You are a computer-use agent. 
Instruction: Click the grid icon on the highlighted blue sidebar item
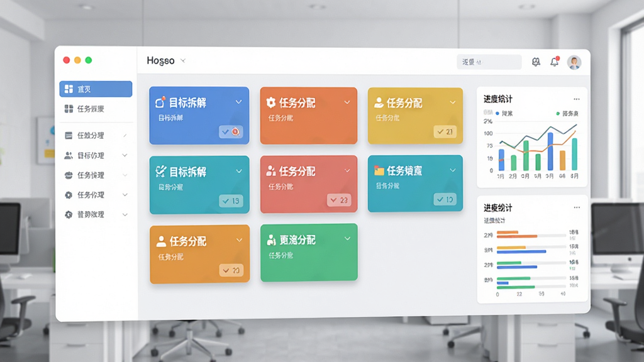69,89
